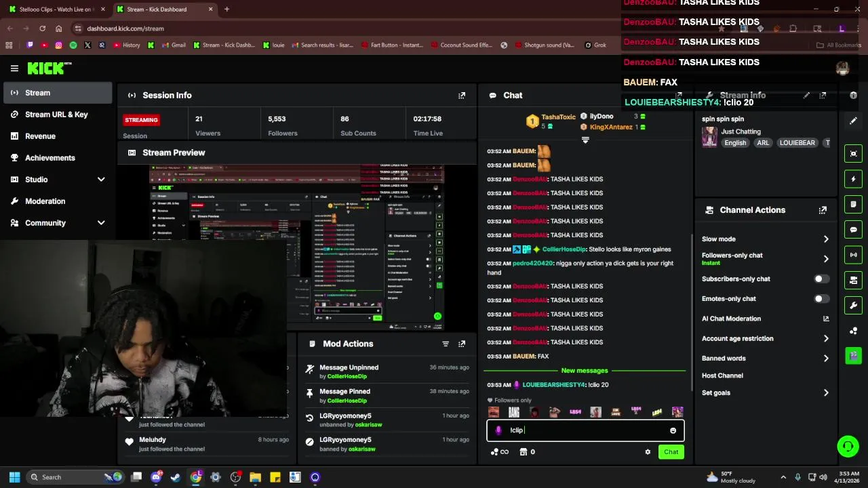Open the Gmail bookmark
Viewport: 868px width, 488px height.
[173, 45]
